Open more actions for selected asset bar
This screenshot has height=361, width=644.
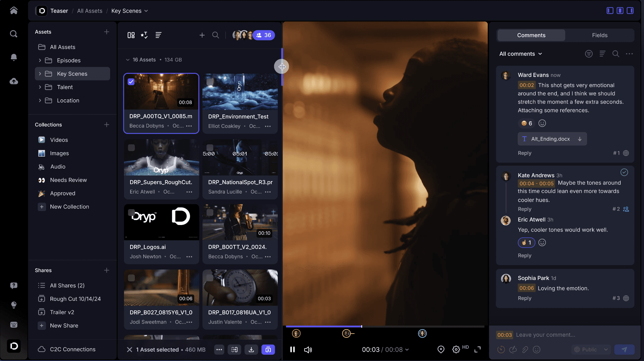click(x=219, y=349)
